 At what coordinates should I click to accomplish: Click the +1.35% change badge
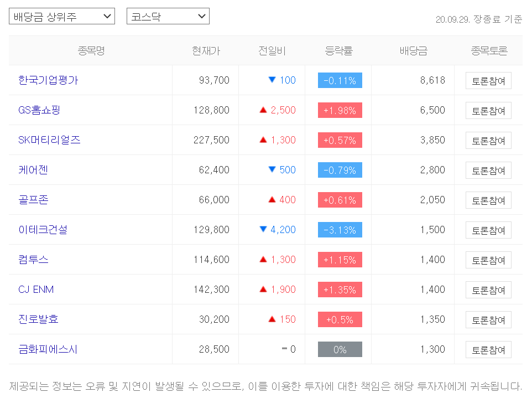coord(340,290)
